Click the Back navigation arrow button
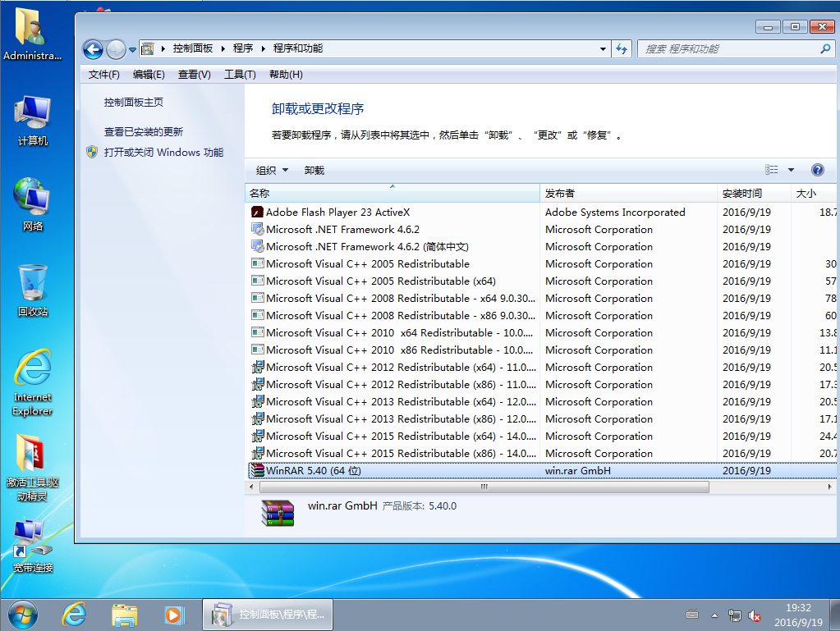The image size is (840, 631). coord(93,49)
